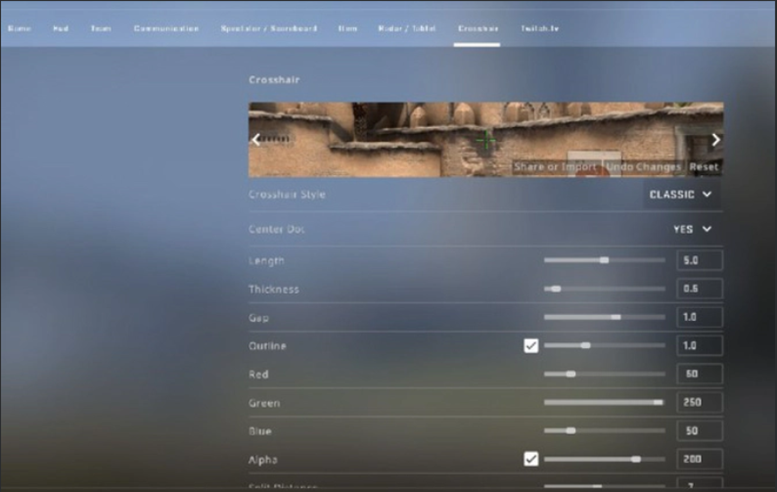Click the Gap slider handle
This screenshot has height=492, width=777.
click(616, 317)
